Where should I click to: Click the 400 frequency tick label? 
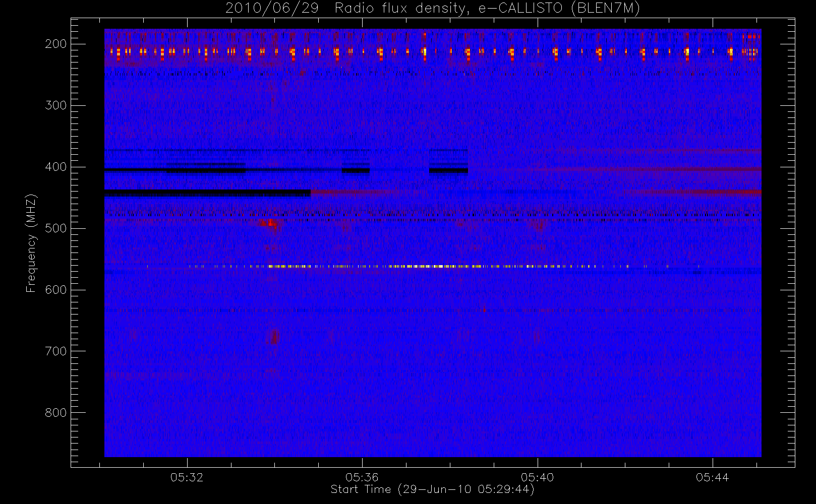56,167
